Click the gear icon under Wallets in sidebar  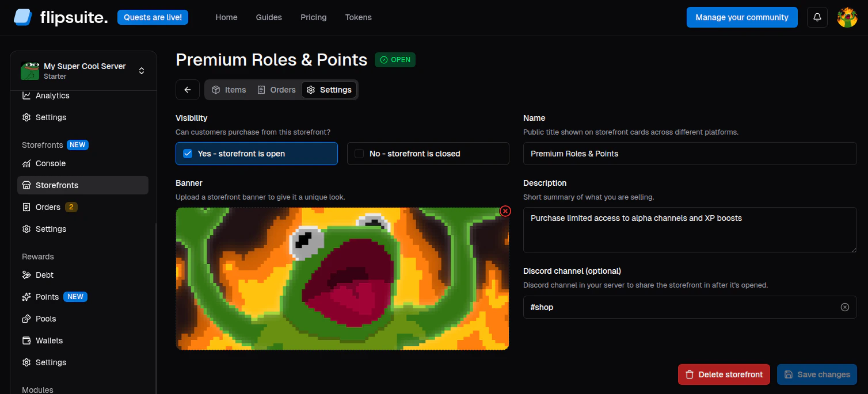pyautogui.click(x=26, y=362)
